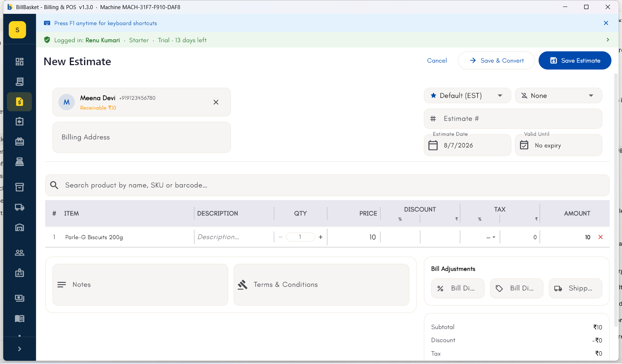622x364 pixels.
Task: Delete the Parle-G row with red X
Action: tap(601, 237)
